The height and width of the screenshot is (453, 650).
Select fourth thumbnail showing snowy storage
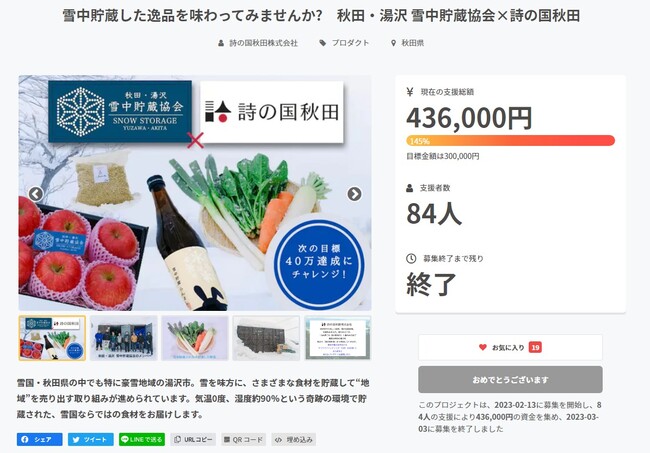266,338
